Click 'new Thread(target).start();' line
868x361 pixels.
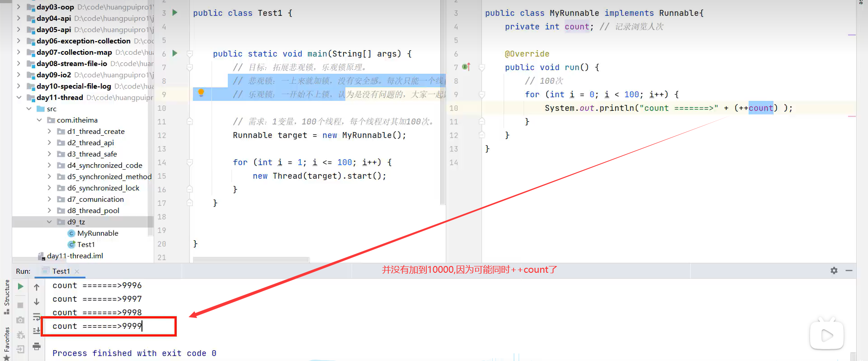coord(320,176)
